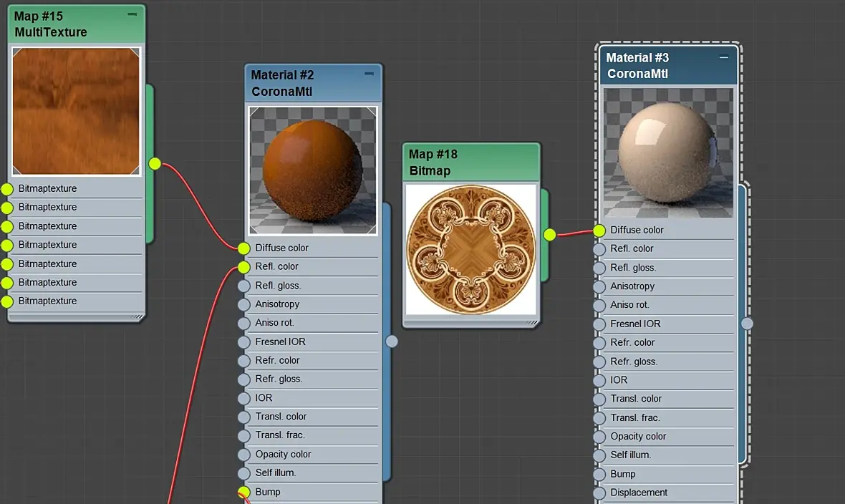The image size is (845, 504).
Task: Click Material #2 Refl. color input socket
Action: point(244,266)
